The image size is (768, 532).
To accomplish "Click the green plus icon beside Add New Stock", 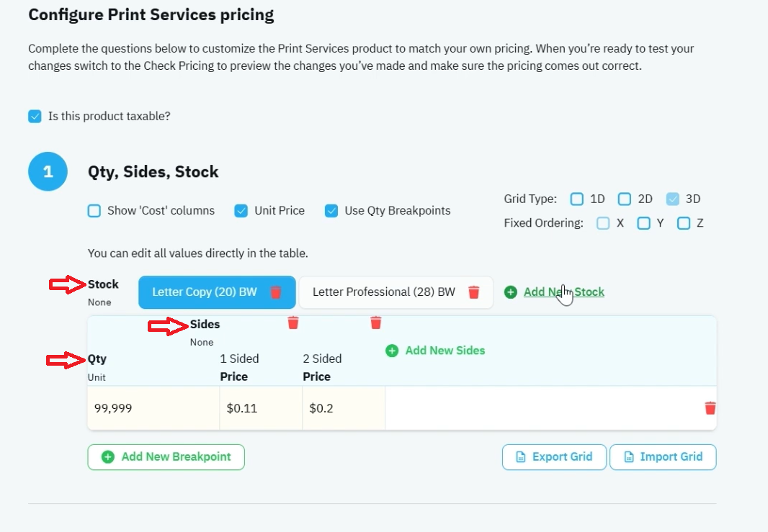I will coord(510,292).
